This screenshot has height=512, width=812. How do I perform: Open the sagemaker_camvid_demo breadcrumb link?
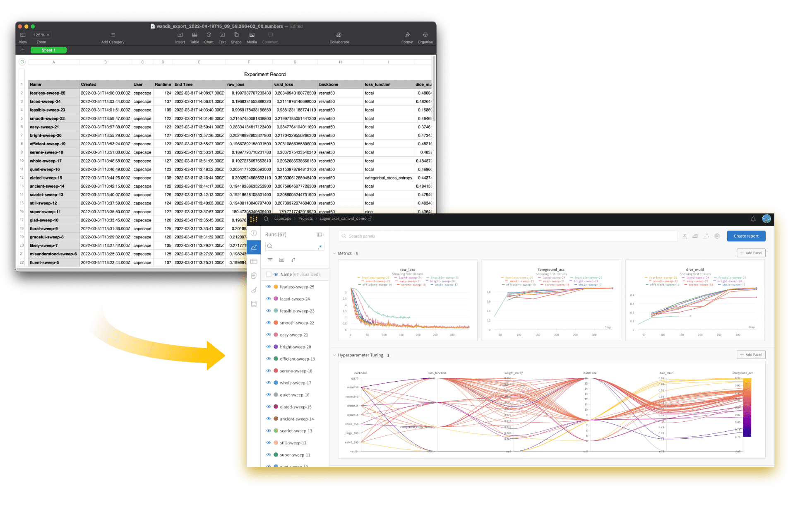pyautogui.click(x=343, y=219)
